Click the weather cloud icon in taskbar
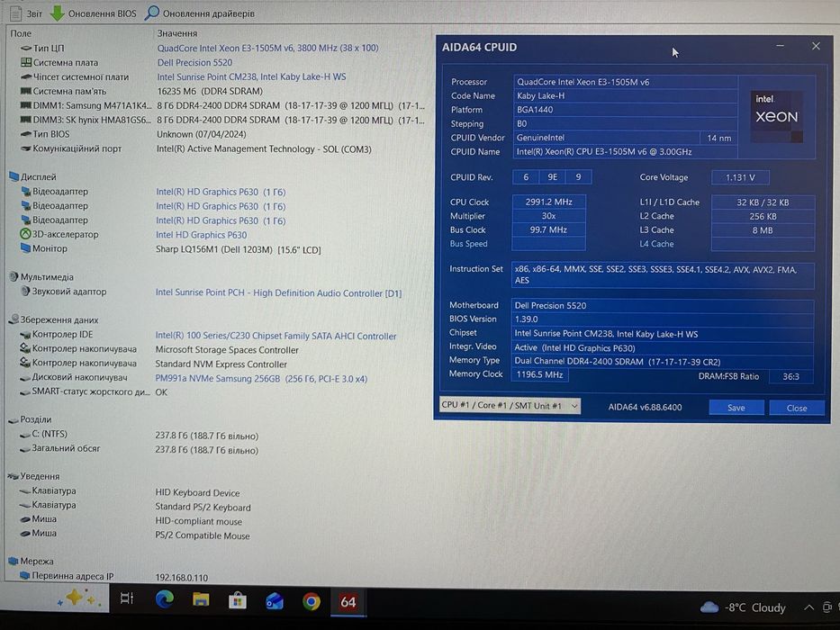This screenshot has height=630, width=840. coord(709,607)
